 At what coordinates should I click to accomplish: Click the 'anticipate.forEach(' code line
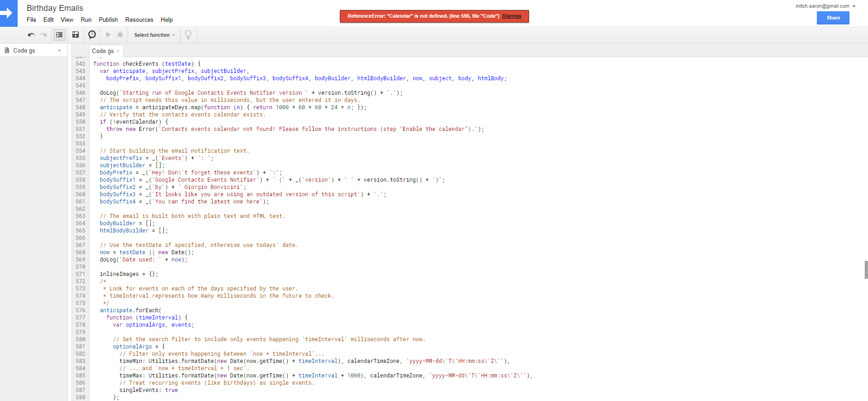tap(130, 310)
